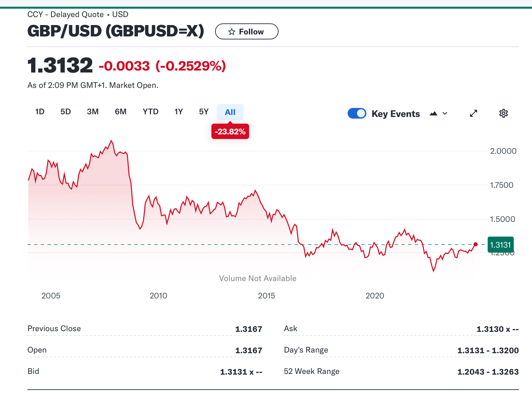Screen dimensions: 532x399
Task: Click the red current price dot on chart
Action: tap(476, 244)
